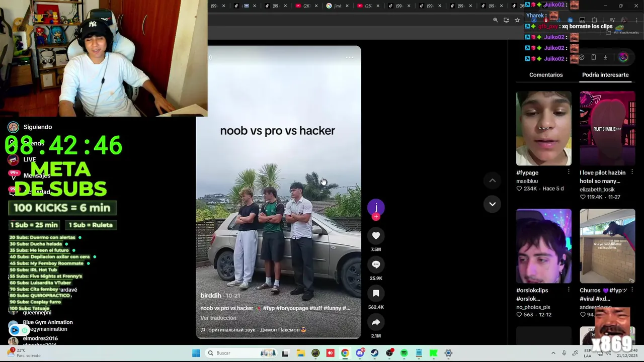This screenshot has height=362, width=644.
Task: Open the original sound link Димон Пакемон
Action: [x=254, y=330]
